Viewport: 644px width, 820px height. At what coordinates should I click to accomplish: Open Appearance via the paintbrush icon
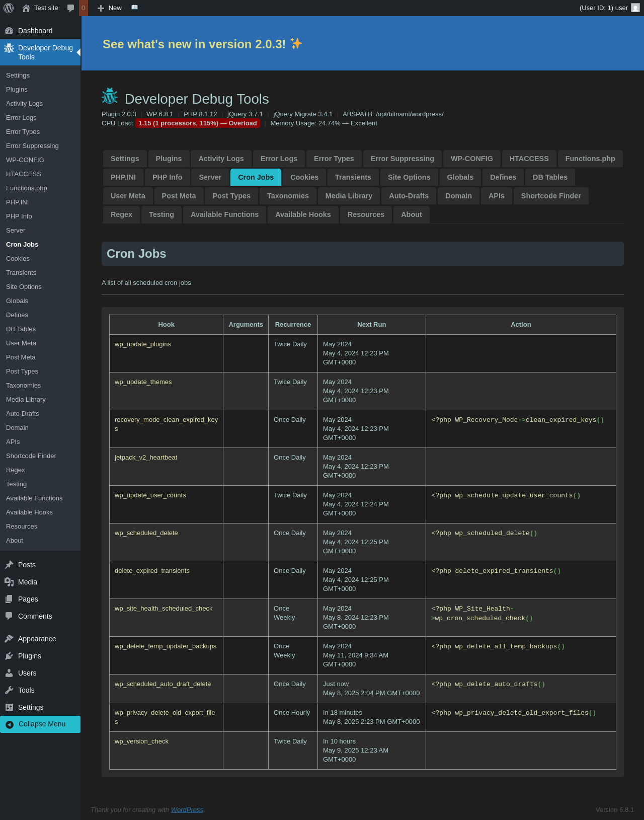[x=9, y=639]
